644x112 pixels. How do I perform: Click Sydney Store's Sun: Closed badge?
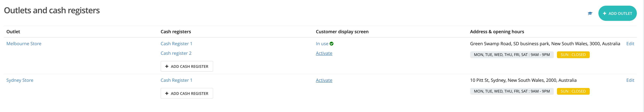point(573,91)
